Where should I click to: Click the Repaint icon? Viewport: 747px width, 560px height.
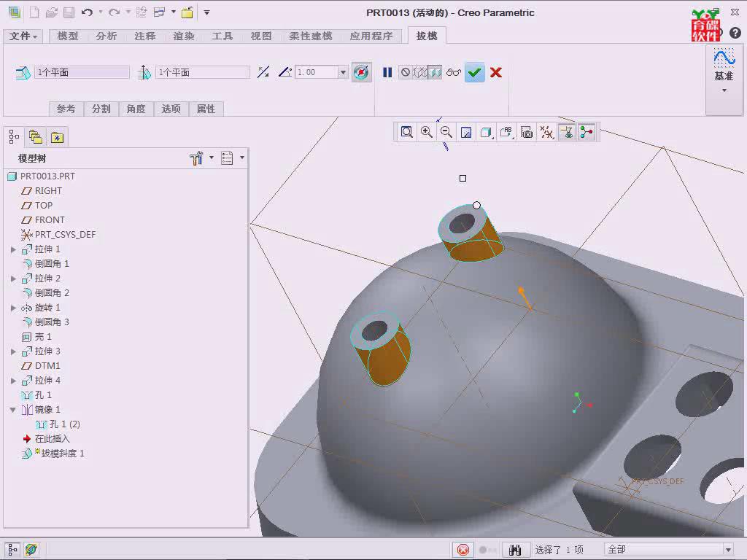point(466,132)
